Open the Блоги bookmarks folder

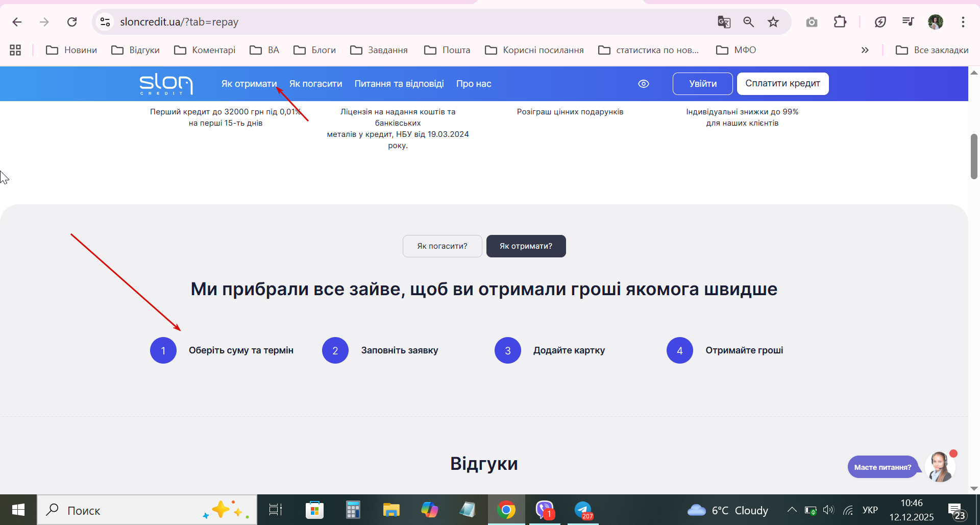coord(314,50)
